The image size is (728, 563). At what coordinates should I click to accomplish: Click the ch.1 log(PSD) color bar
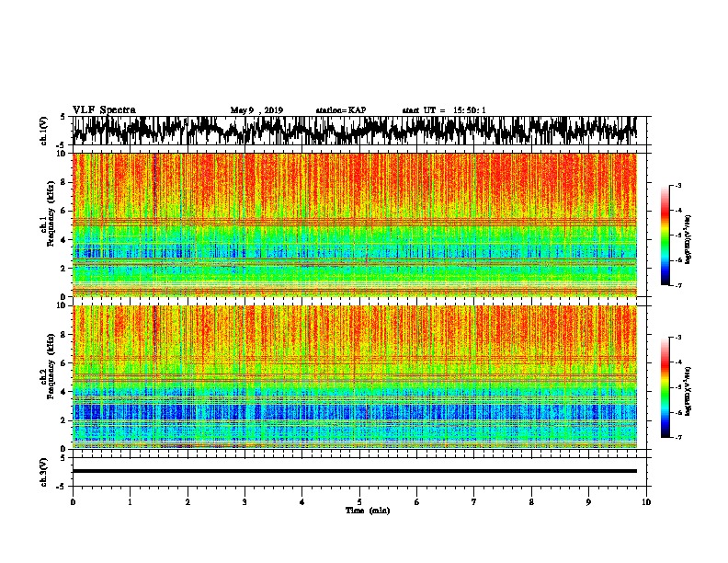coord(665,236)
